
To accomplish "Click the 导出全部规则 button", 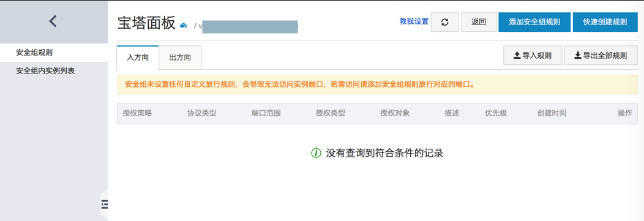I will (601, 56).
